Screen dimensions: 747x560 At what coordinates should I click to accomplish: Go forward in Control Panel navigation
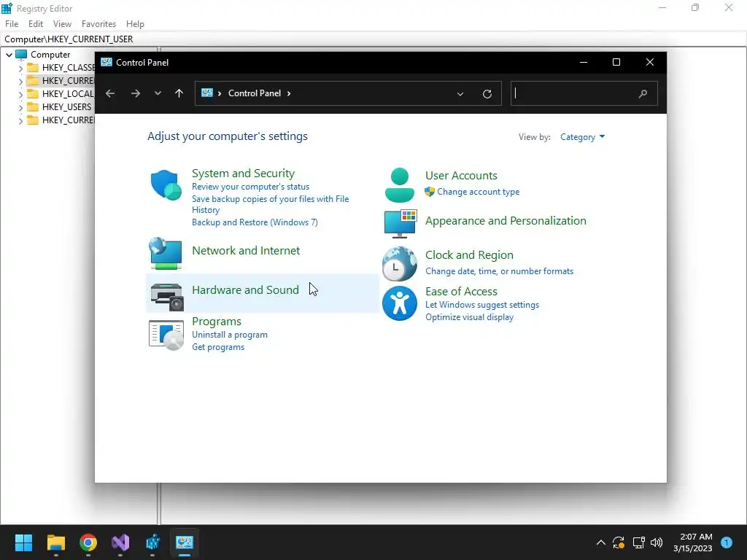(135, 93)
